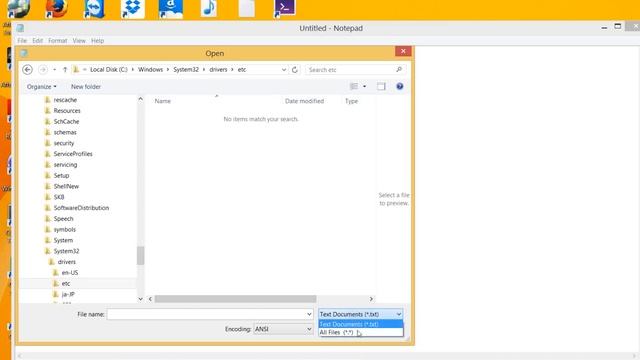Close the Open dialog
The height and width of the screenshot is (360, 640).
pyautogui.click(x=403, y=51)
